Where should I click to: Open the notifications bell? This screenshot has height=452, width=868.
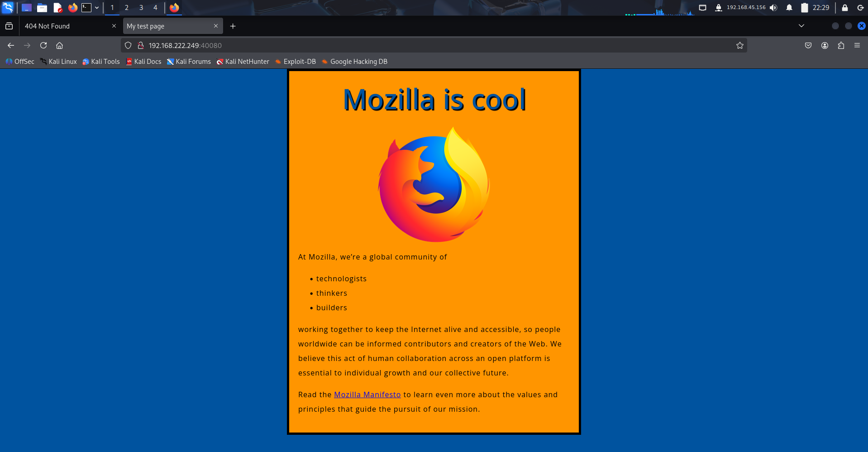click(x=789, y=7)
